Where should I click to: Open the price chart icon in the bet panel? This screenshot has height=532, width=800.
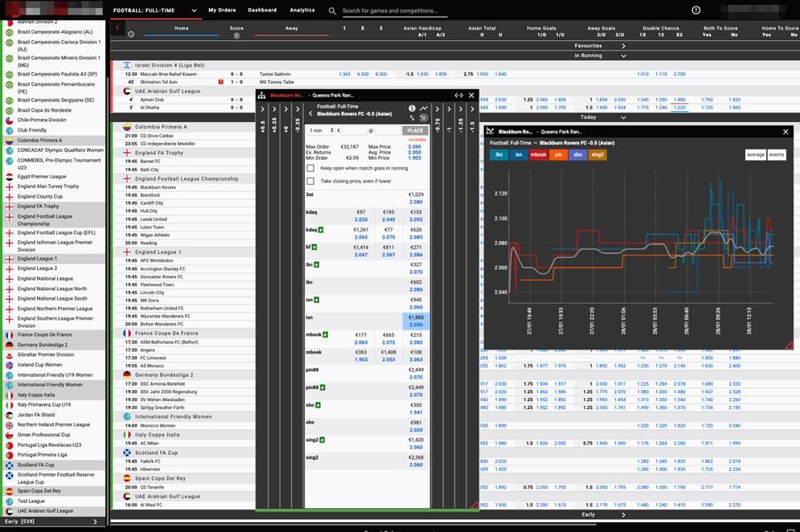tap(424, 108)
